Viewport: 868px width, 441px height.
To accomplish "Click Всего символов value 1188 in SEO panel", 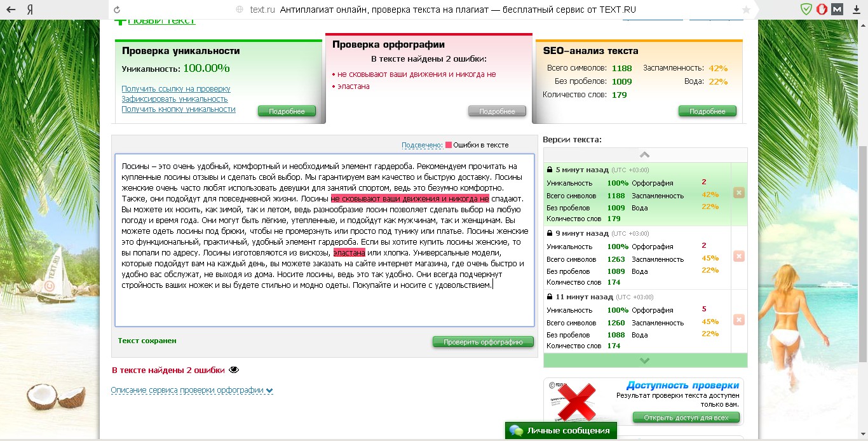I will [622, 68].
